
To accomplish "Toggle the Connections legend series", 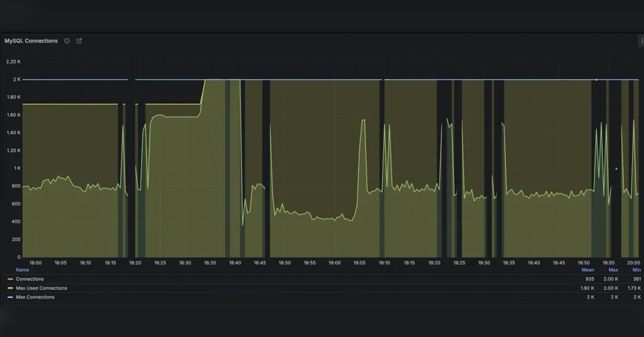I will click(x=30, y=279).
